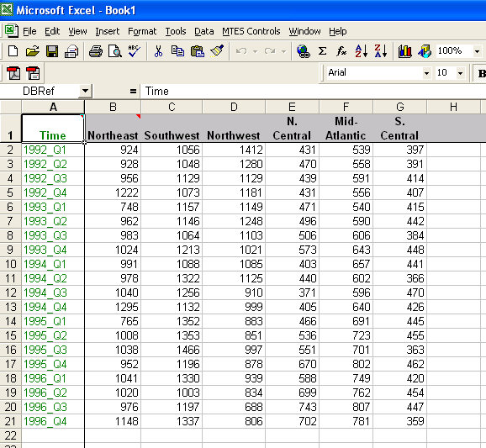Screen dimensions: 486x448
Task: Save the workbook with the floppy disk icon
Action: (x=52, y=51)
